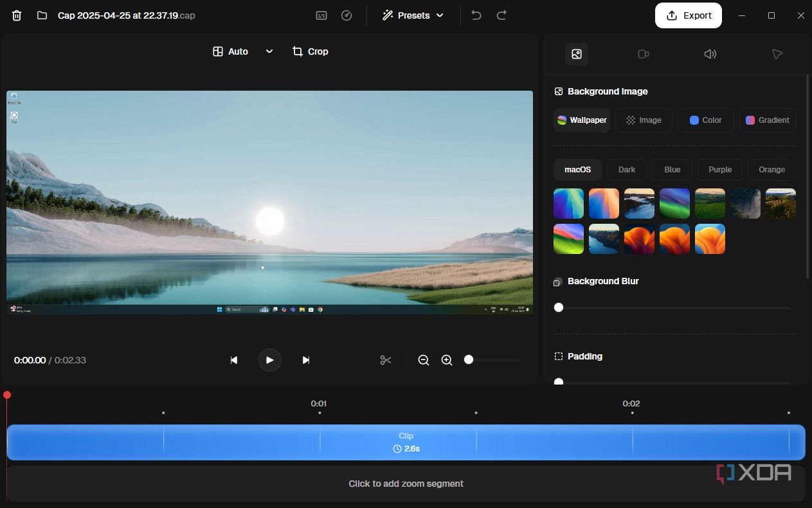Viewport: 812px width, 508px height.
Task: Pick green fields wallpaper thumbnail
Action: pos(710,203)
